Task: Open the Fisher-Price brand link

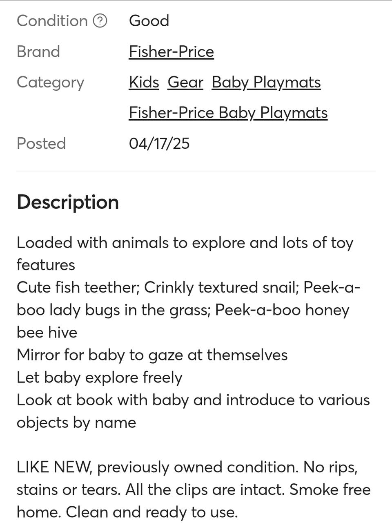Action: (x=171, y=52)
